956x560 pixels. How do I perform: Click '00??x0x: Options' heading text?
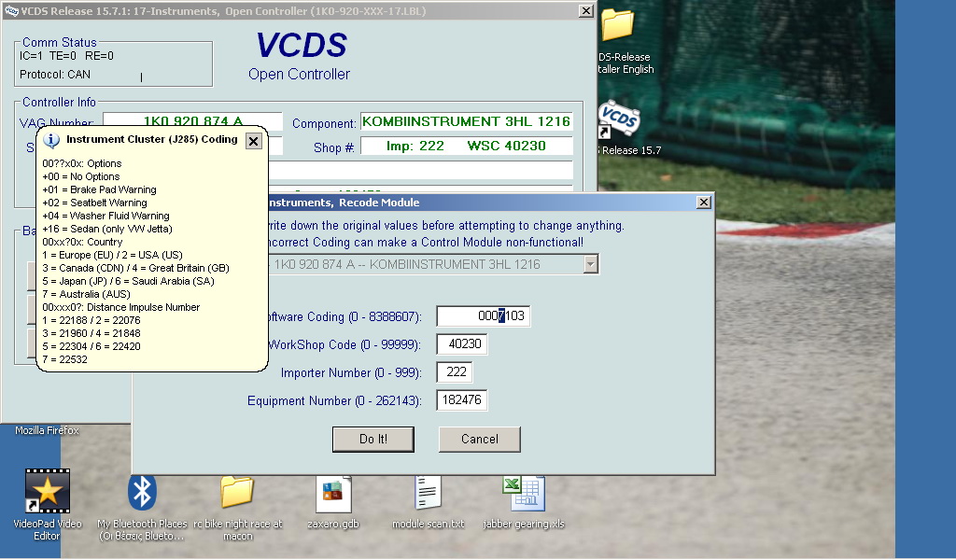(82, 164)
